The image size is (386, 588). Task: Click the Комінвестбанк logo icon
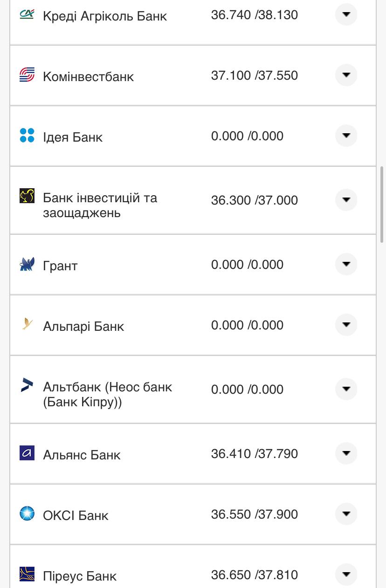27,75
